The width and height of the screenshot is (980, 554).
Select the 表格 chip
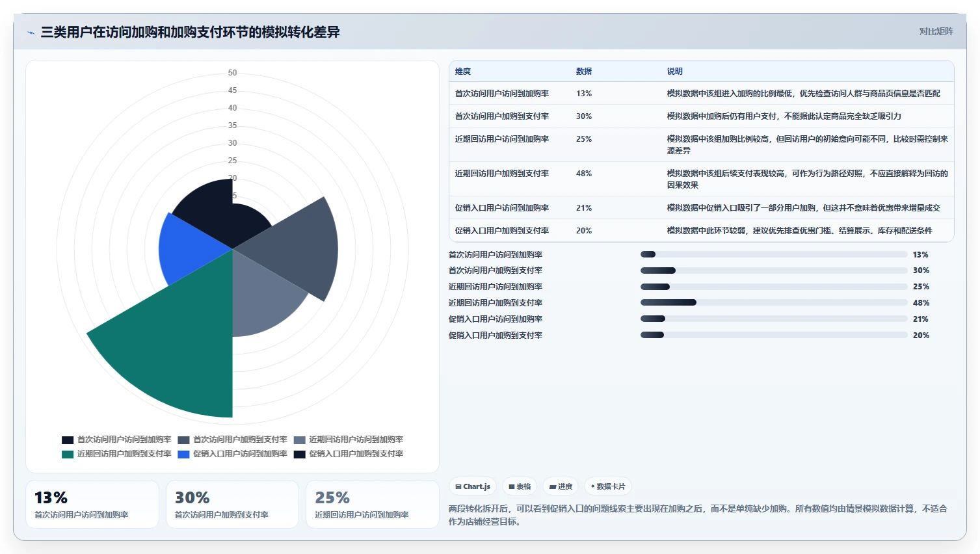coord(520,486)
